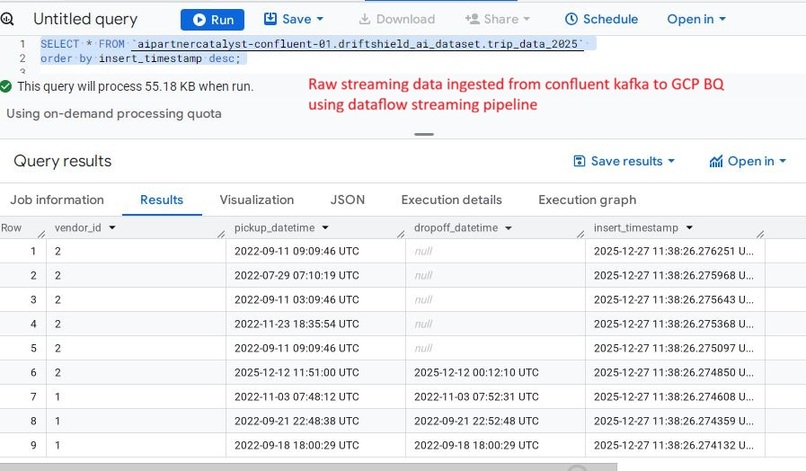Open pickup_datetime column menu arrow
Viewport: 806px width, 471px height.
point(325,228)
